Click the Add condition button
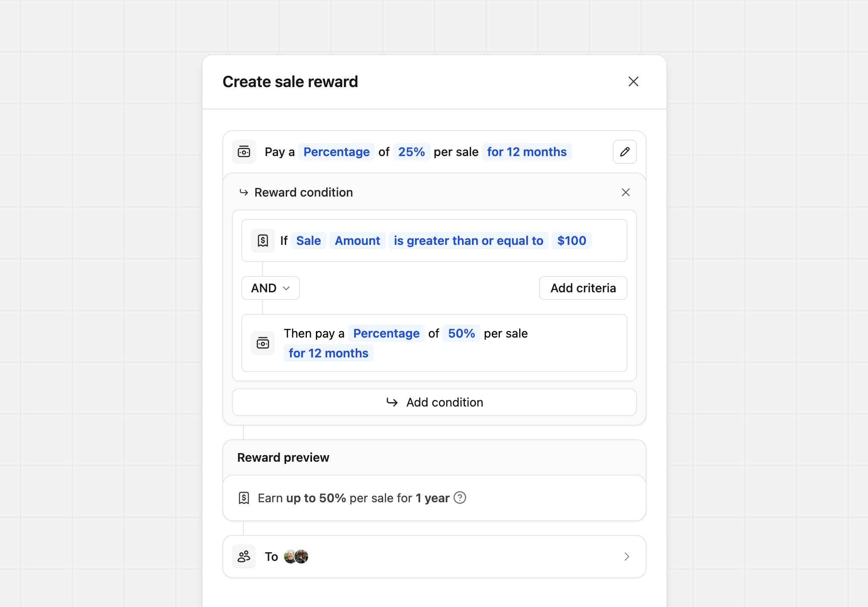868x607 pixels. 434,402
